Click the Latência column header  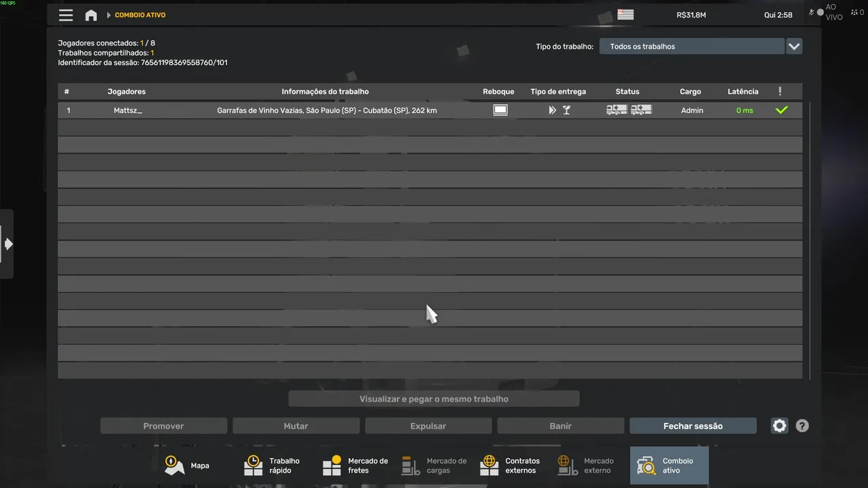click(x=743, y=91)
